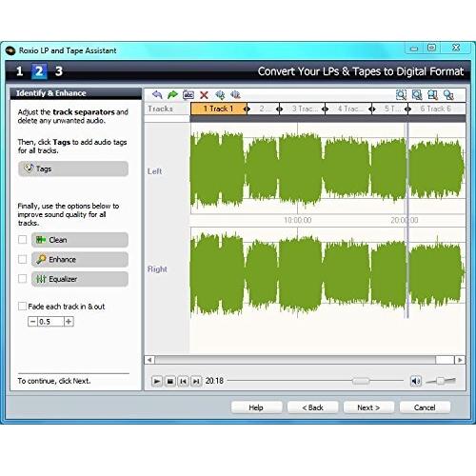Jump to previous track button
This screenshot has width=476, height=476.
pos(183,381)
